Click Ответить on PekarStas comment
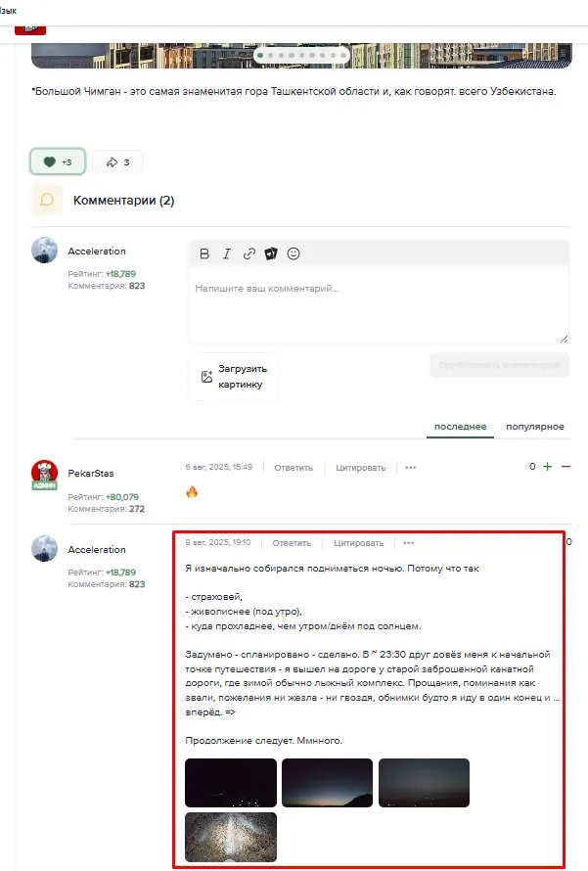Viewport: 588px width, 871px height. pyautogui.click(x=294, y=468)
